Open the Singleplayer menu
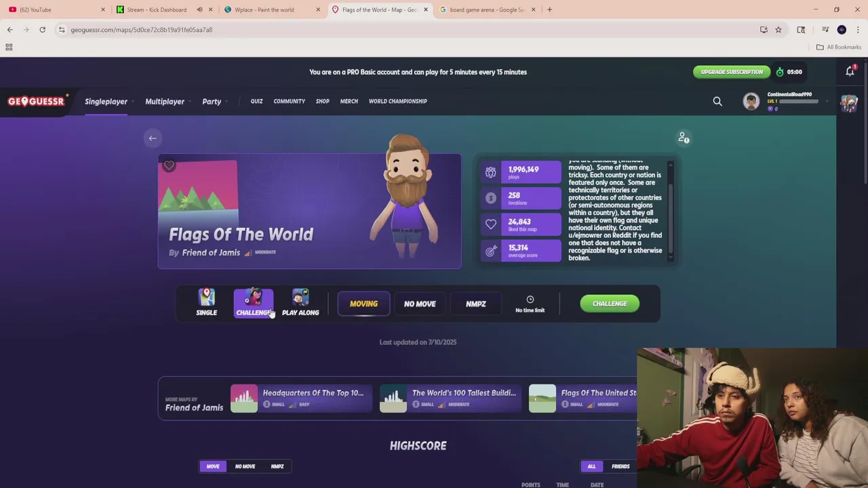 pos(106,102)
